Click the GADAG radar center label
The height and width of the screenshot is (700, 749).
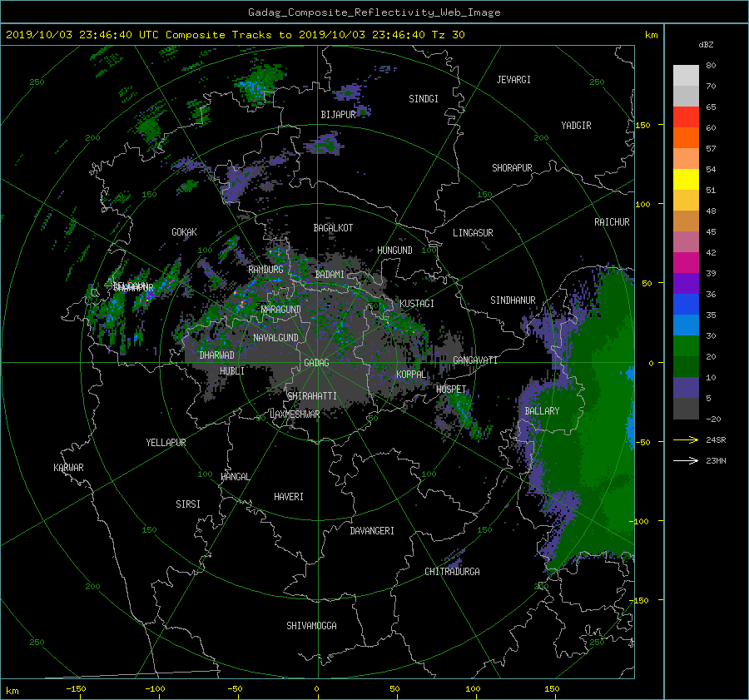coord(317,363)
